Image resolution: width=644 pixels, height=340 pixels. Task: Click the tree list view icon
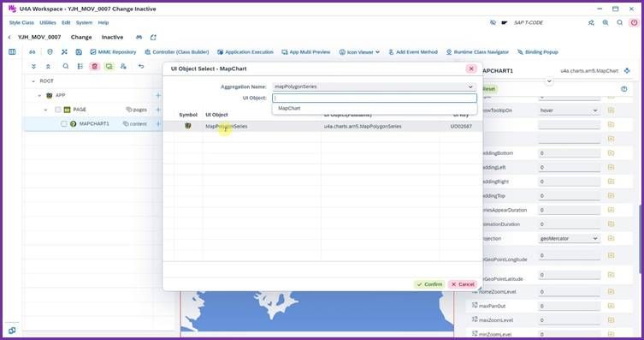(80, 66)
